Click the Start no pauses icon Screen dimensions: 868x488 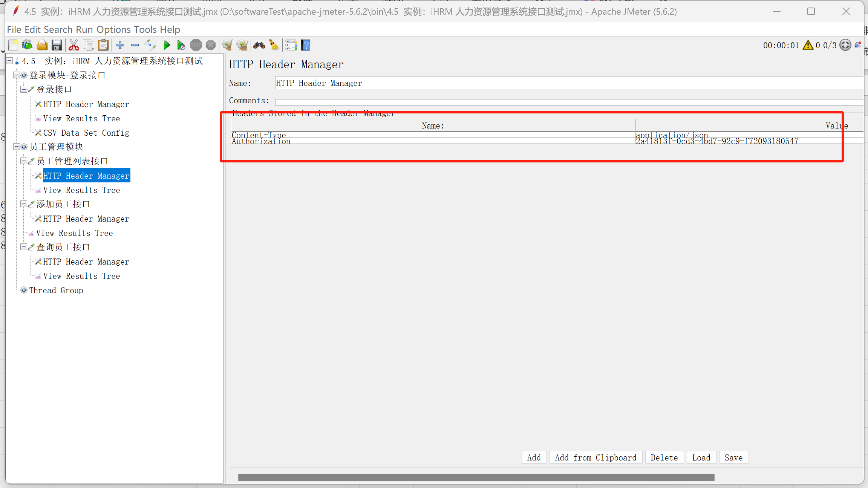181,45
